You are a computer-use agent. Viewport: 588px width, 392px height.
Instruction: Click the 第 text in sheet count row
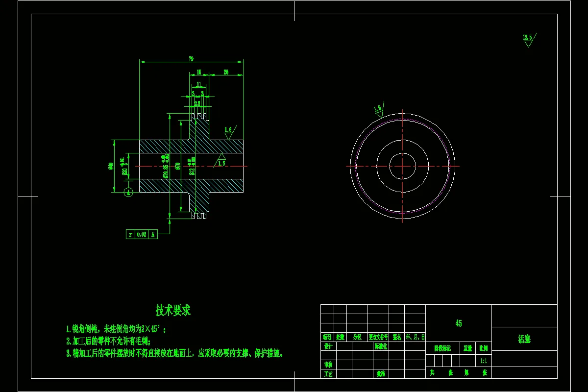click(466, 372)
